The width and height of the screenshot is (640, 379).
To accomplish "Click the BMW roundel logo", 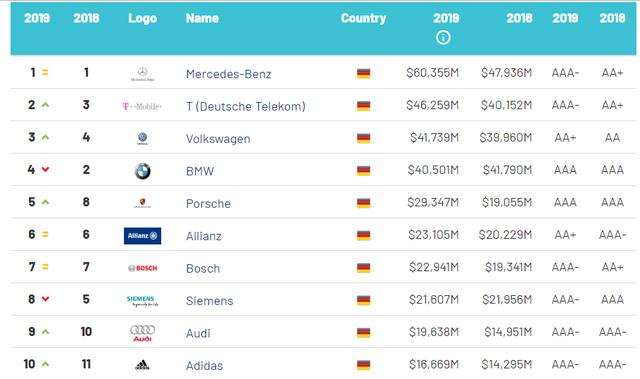I will click(x=142, y=171).
